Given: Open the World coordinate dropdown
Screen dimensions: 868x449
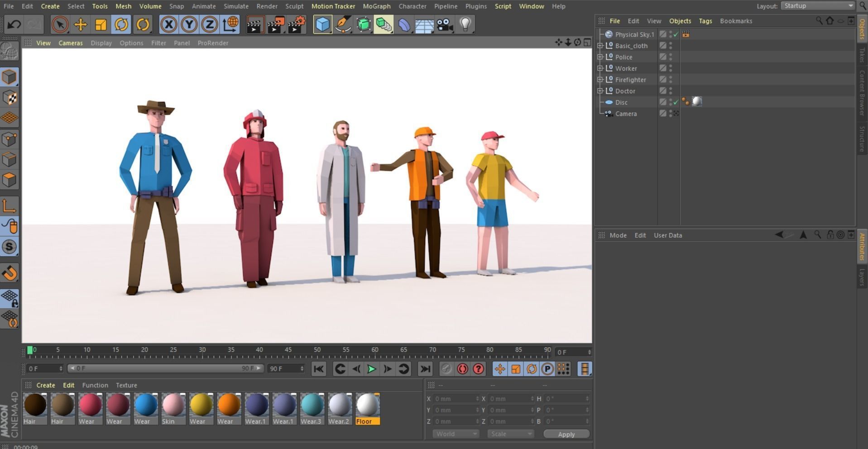Looking at the screenshot, I should [x=456, y=434].
